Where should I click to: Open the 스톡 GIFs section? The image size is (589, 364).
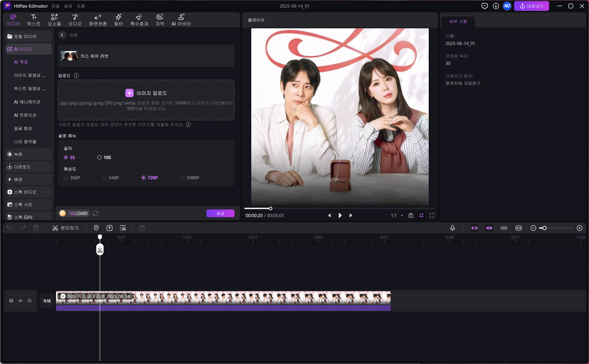click(x=29, y=217)
